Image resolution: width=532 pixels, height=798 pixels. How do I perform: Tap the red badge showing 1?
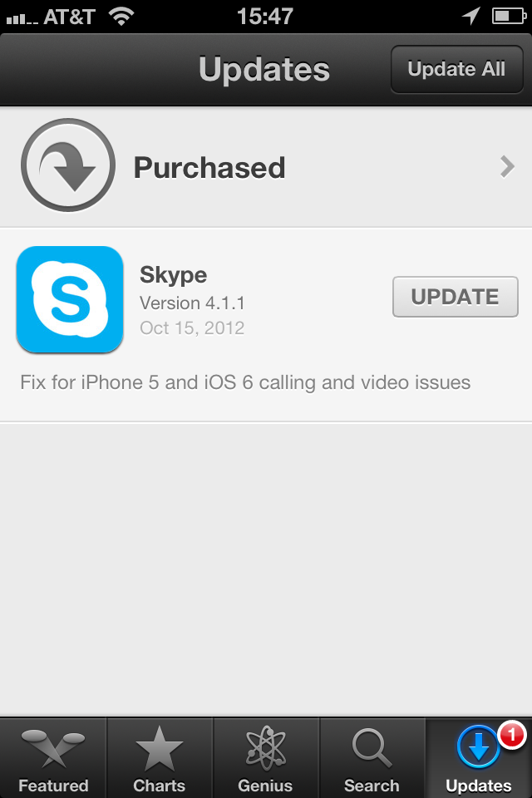tap(512, 734)
